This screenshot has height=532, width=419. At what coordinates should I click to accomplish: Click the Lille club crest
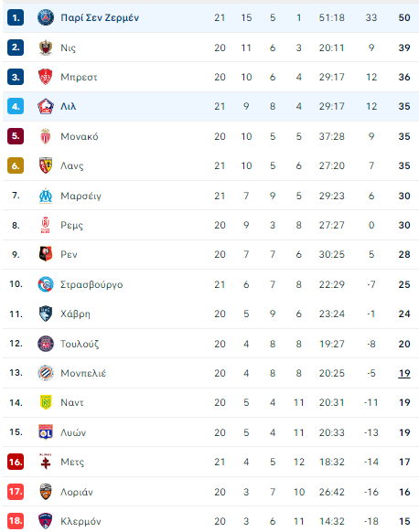(46, 107)
